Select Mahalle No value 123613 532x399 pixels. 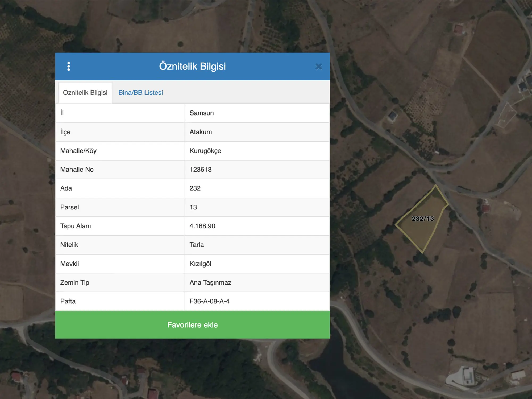point(200,170)
